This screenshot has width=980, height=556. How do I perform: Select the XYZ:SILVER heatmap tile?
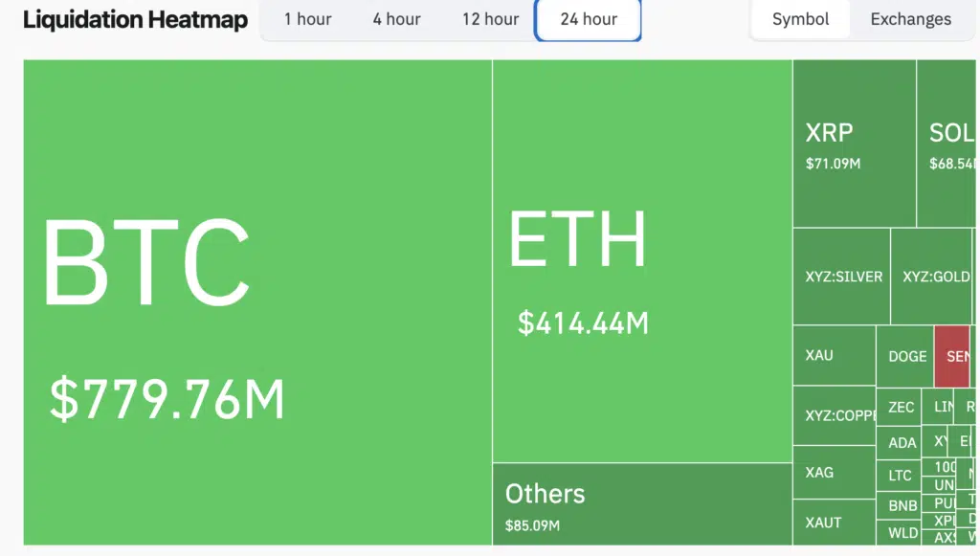coord(841,277)
